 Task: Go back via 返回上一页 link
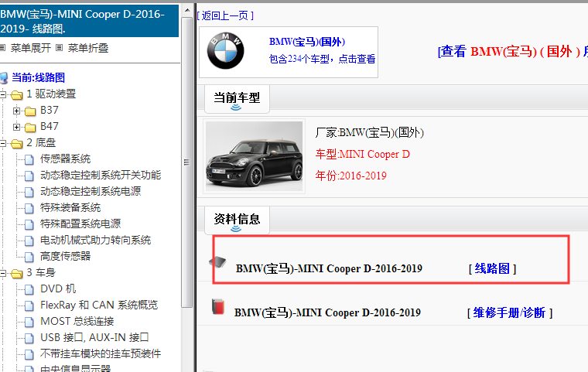[x=225, y=15]
